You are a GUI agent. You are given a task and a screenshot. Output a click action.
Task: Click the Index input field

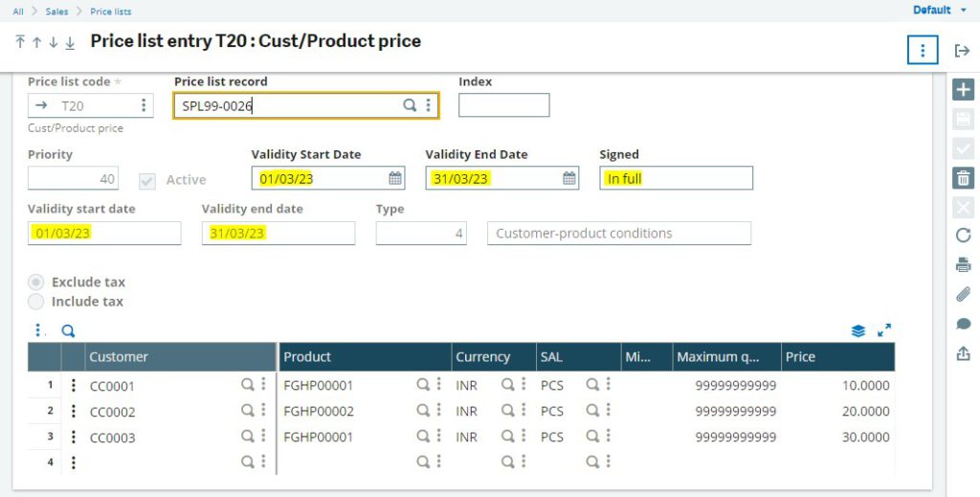[503, 105]
